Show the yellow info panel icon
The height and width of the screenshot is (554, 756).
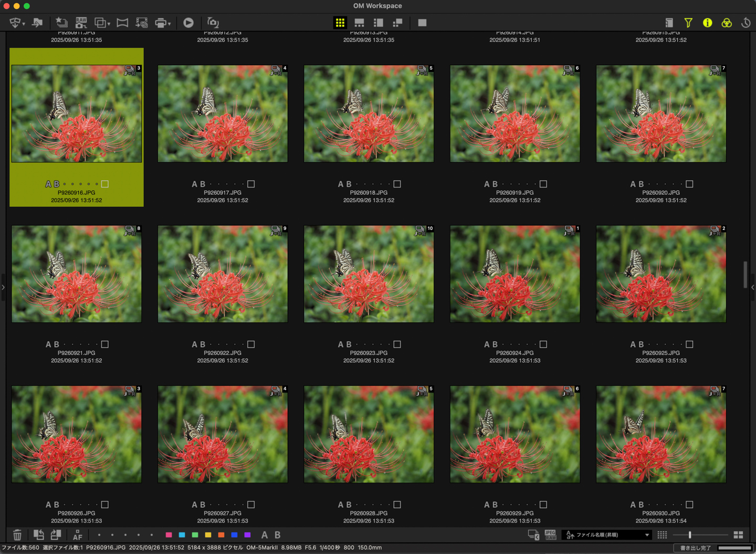tap(707, 23)
